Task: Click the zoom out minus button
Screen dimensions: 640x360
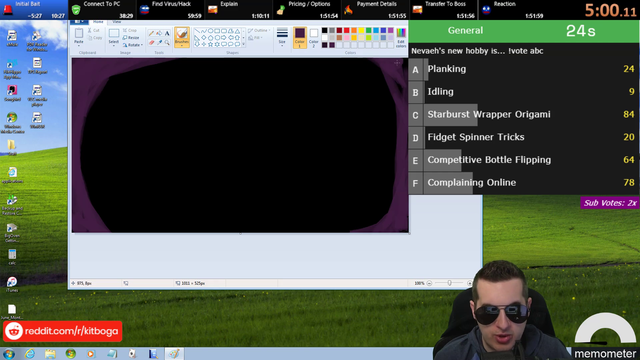Action: (x=429, y=283)
